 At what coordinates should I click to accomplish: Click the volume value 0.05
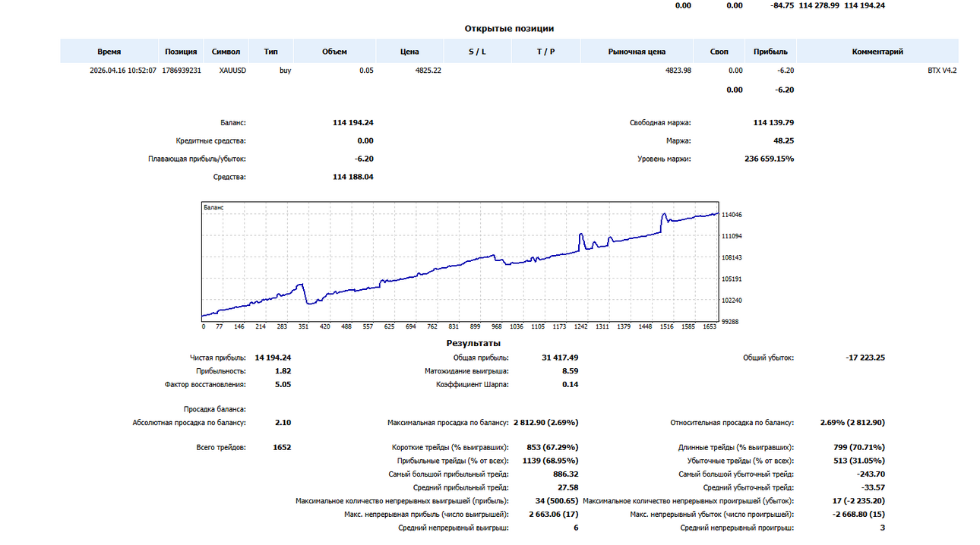click(x=366, y=70)
